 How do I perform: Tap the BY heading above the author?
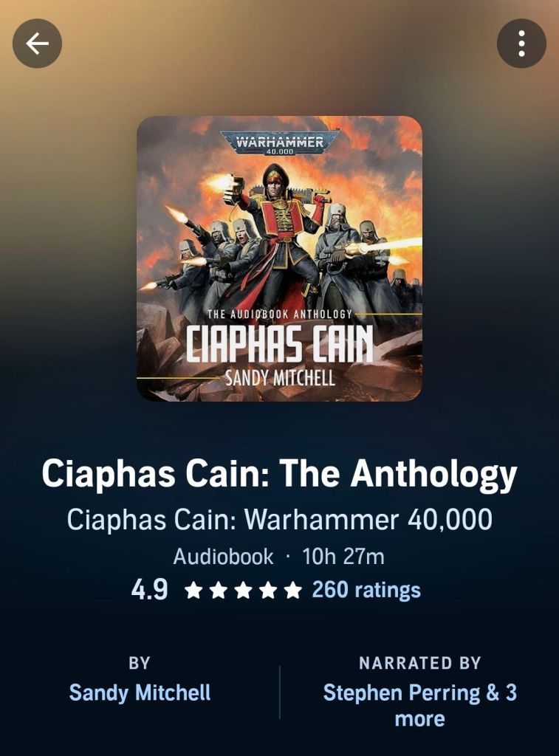[x=140, y=663]
